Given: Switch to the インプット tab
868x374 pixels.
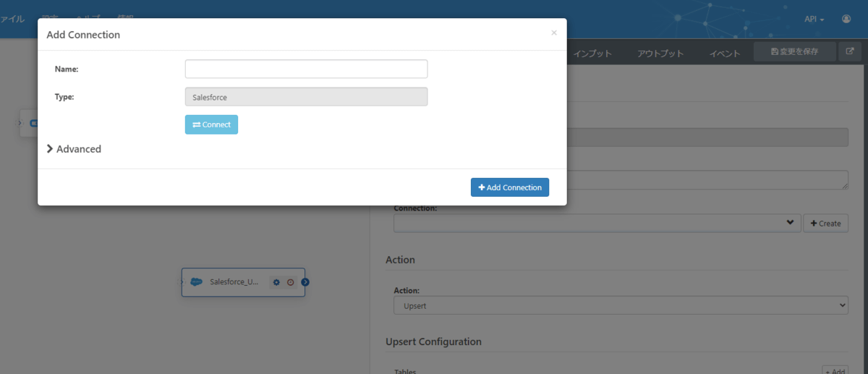Looking at the screenshot, I should [592, 54].
